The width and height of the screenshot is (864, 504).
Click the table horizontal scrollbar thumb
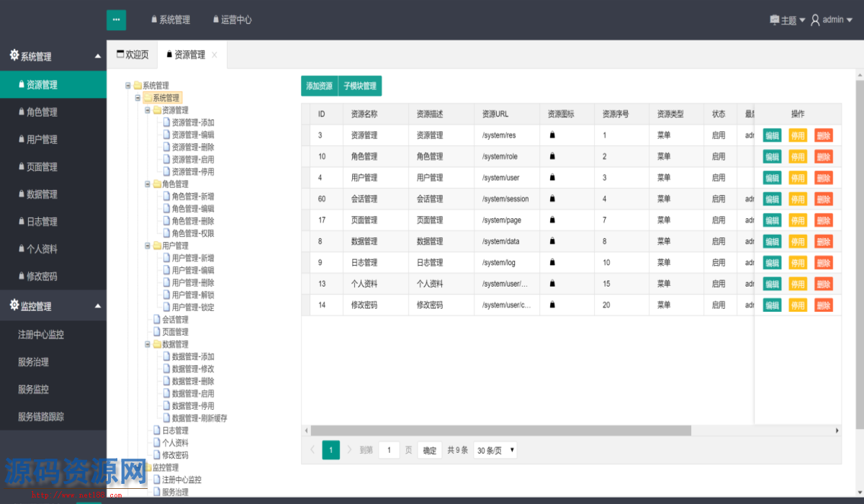[500, 430]
